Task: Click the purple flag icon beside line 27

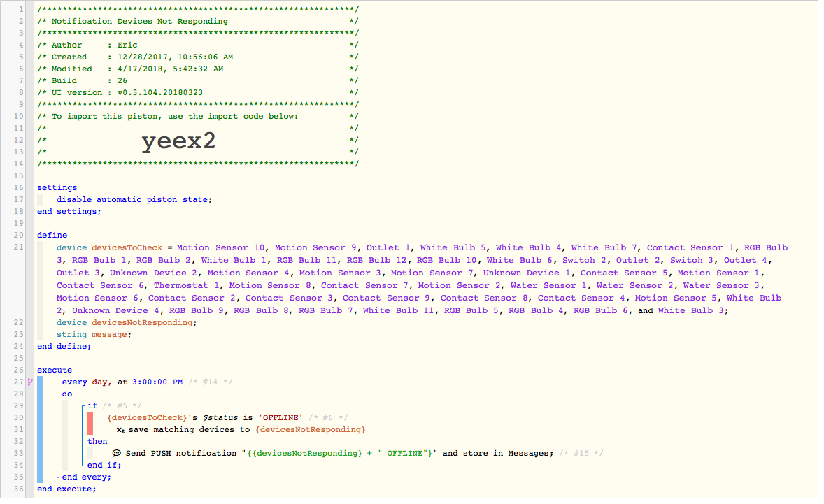Action: (x=31, y=382)
